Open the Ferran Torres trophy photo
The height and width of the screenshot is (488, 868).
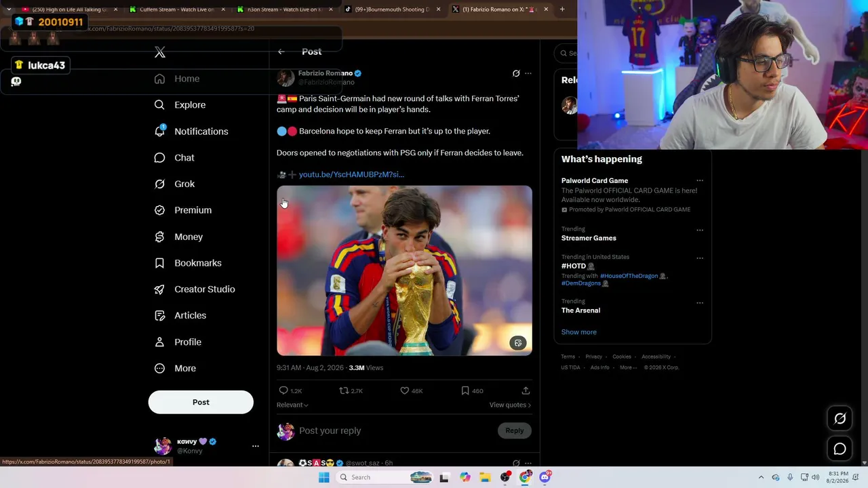coord(404,270)
